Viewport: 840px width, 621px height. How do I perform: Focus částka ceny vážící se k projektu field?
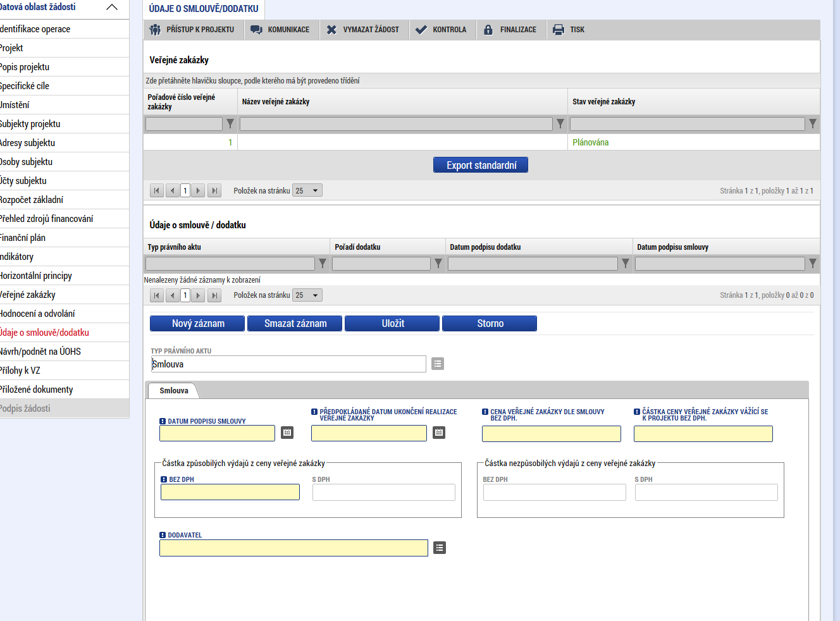(x=703, y=433)
